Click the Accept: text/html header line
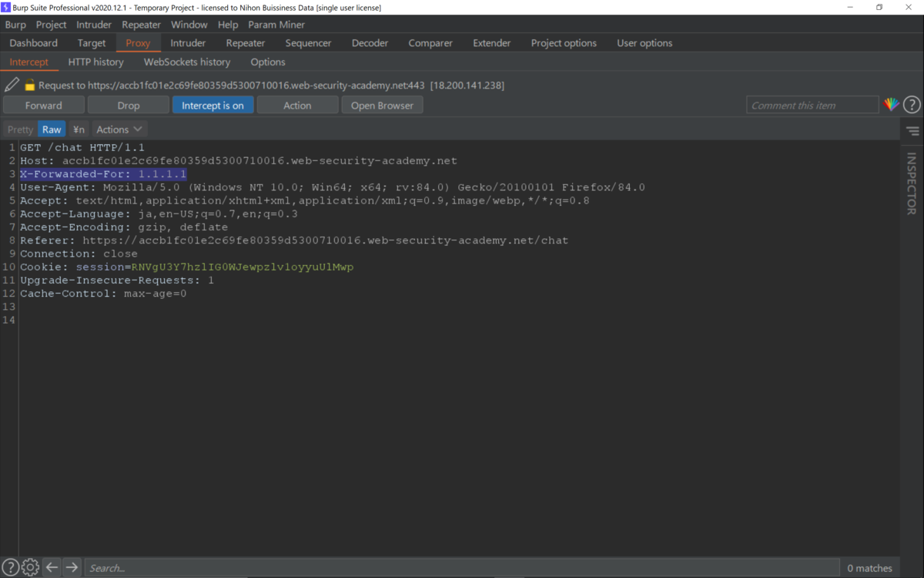The image size is (924, 578). coord(305,200)
